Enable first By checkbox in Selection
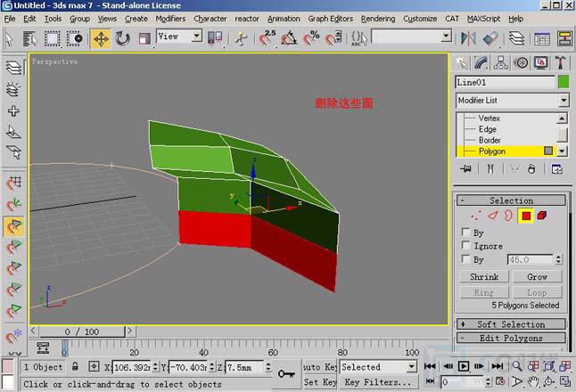The width and height of the screenshot is (576, 392). [465, 232]
